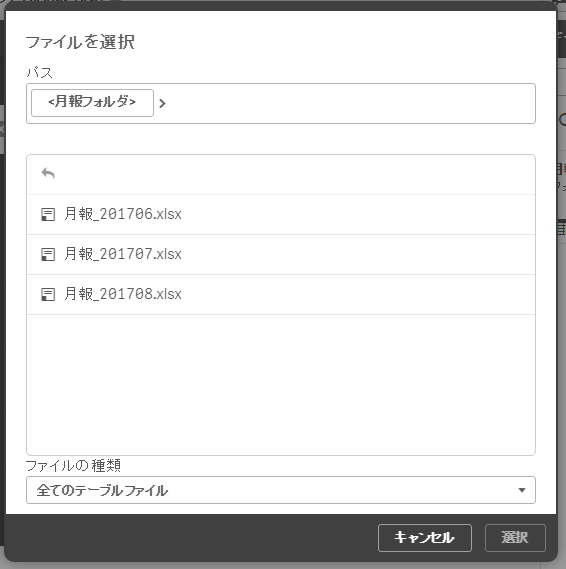Confirm with the 選択 button
This screenshot has width=566, height=569.
[x=515, y=537]
